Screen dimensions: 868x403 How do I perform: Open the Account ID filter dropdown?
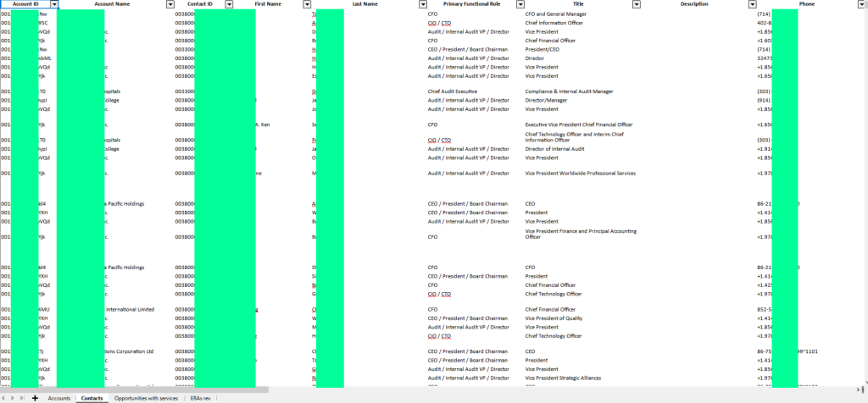click(x=53, y=4)
